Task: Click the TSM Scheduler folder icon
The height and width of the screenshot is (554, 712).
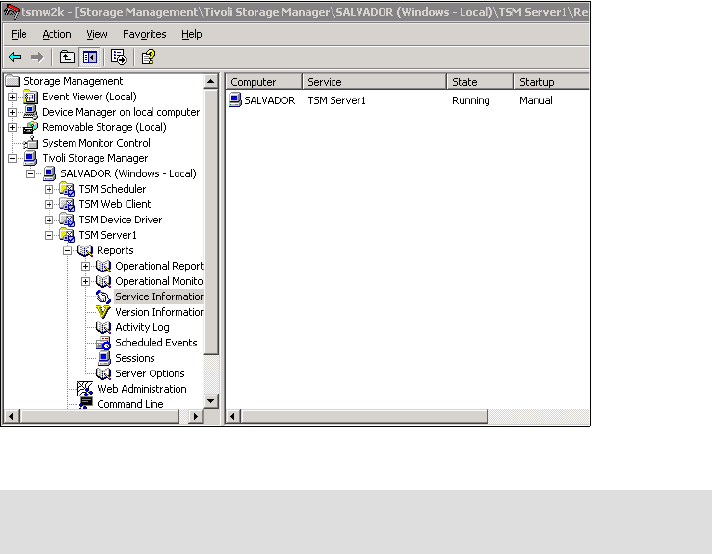Action: tap(67, 189)
